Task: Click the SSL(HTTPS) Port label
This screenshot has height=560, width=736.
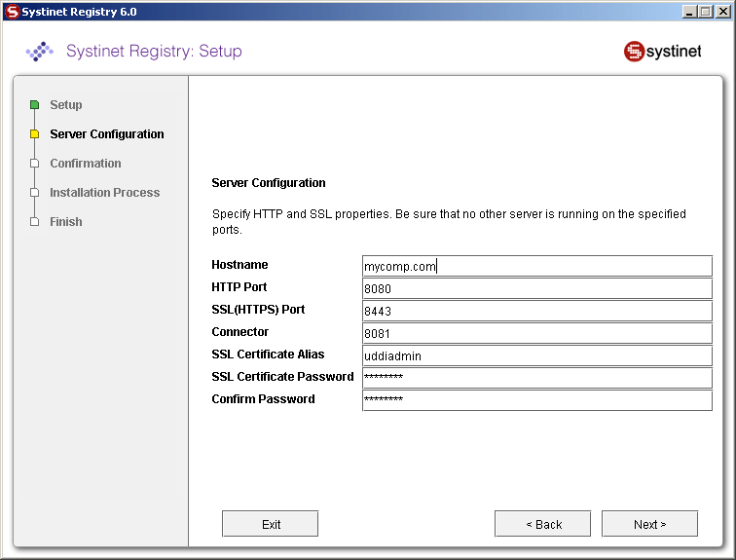Action: click(x=258, y=310)
